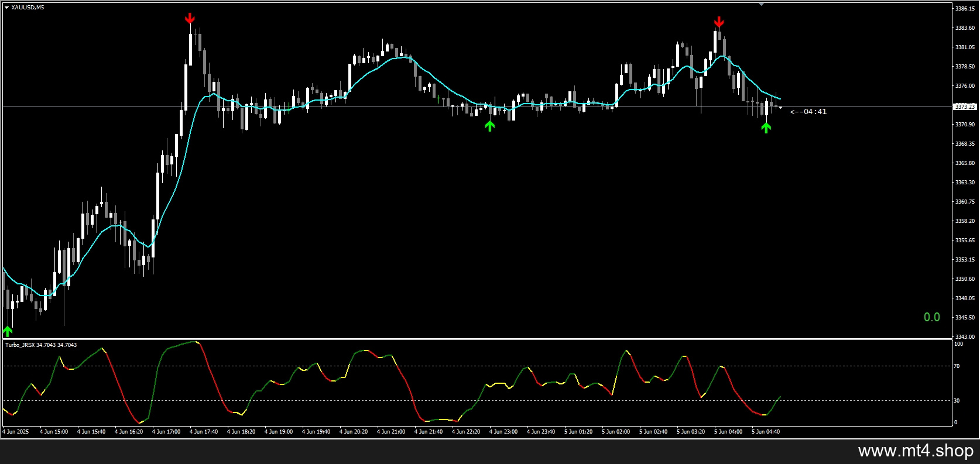Click the 3350.60 price scale label
The image size is (980, 464).
pos(965,279)
